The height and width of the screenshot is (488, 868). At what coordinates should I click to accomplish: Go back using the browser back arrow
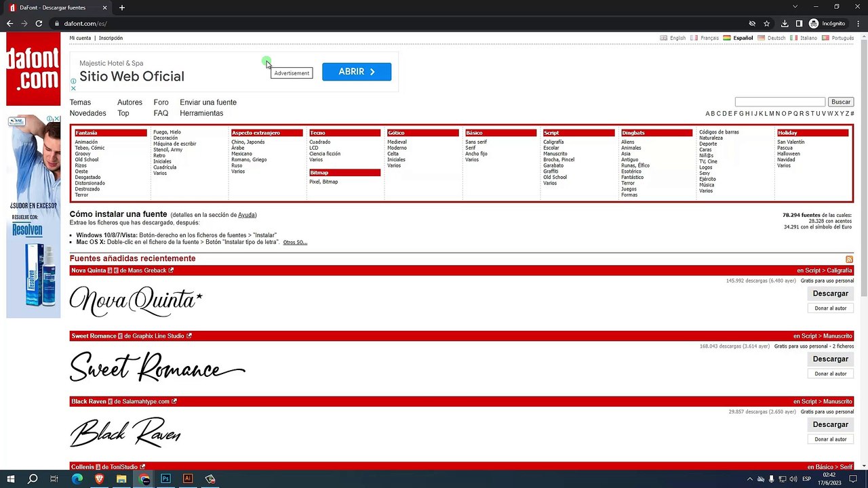pyautogui.click(x=9, y=24)
